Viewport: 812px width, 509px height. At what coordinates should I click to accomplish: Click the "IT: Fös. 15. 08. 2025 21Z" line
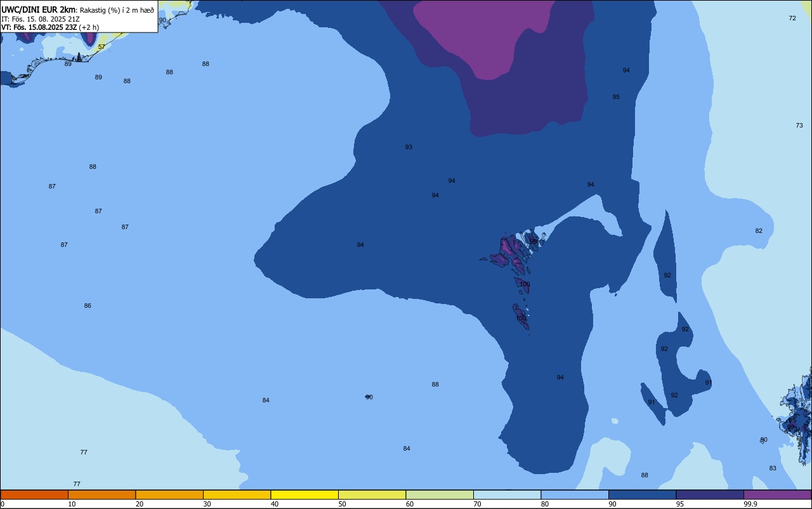click(40, 18)
